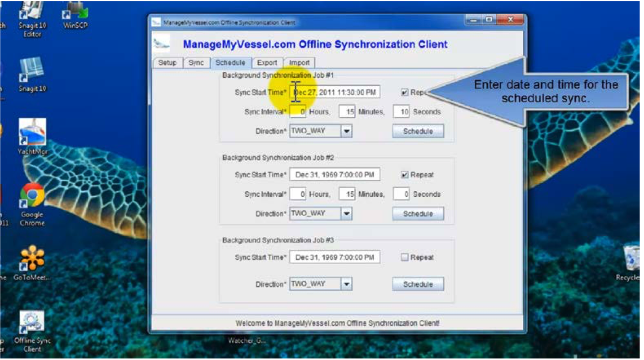The height and width of the screenshot is (360, 644).
Task: Open the GoToMeeting desktop shortcut
Action: 32,263
